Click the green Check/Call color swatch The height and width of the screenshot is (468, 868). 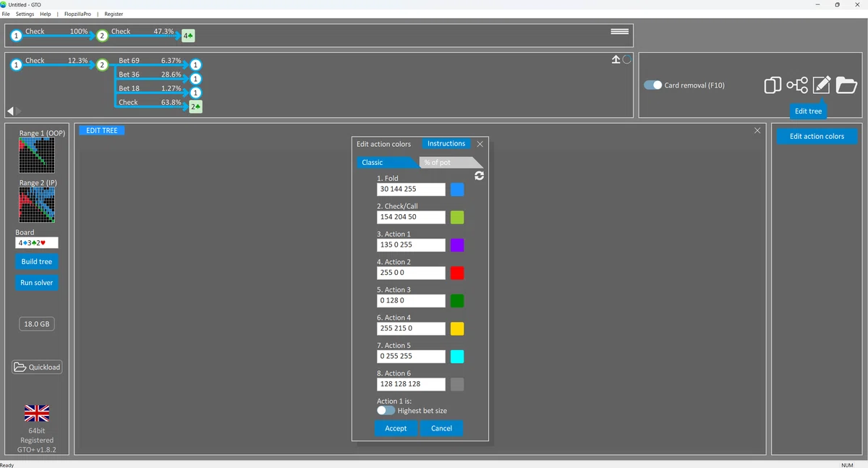(x=457, y=218)
